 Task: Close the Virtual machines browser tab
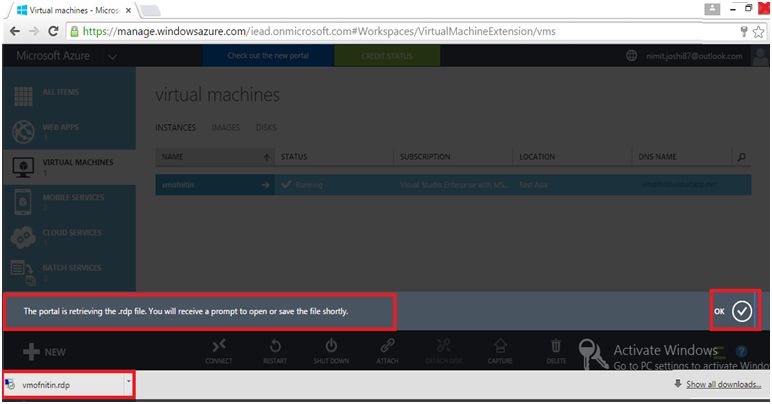point(129,10)
